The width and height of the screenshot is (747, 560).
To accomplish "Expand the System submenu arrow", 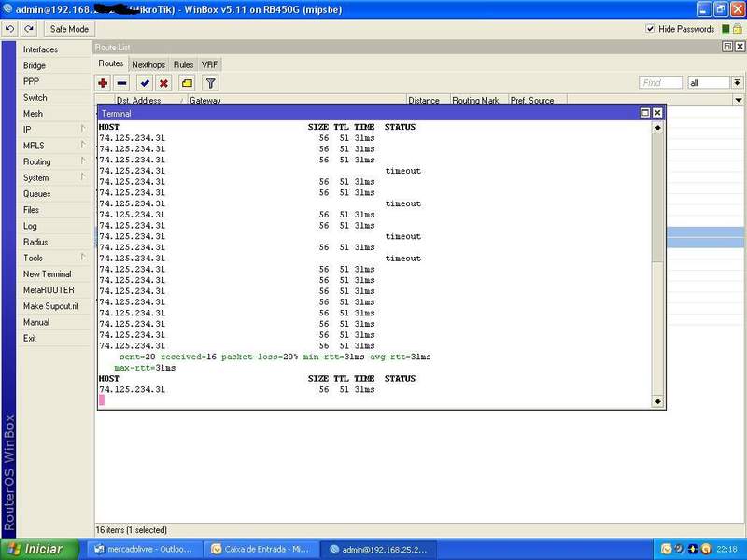I will coord(83,176).
